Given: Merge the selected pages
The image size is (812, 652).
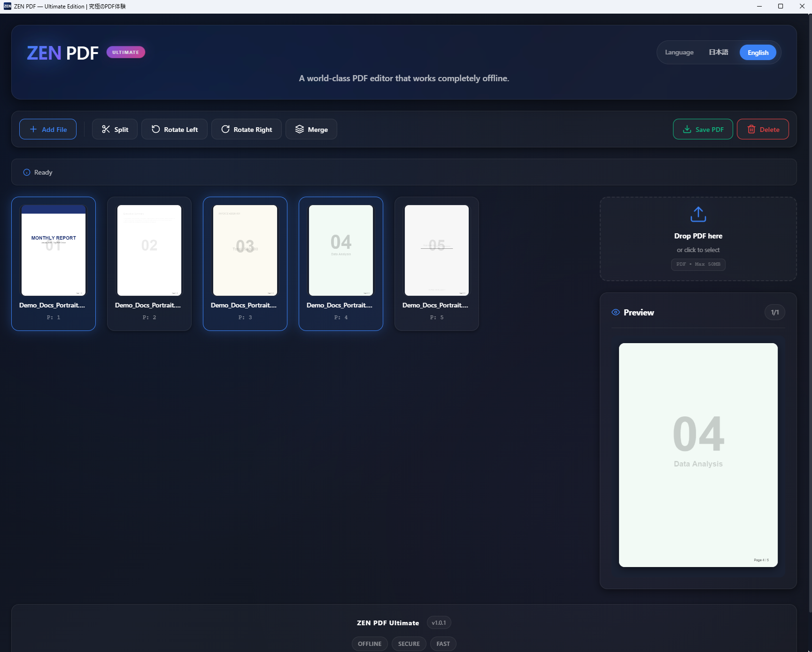Looking at the screenshot, I should click(311, 129).
